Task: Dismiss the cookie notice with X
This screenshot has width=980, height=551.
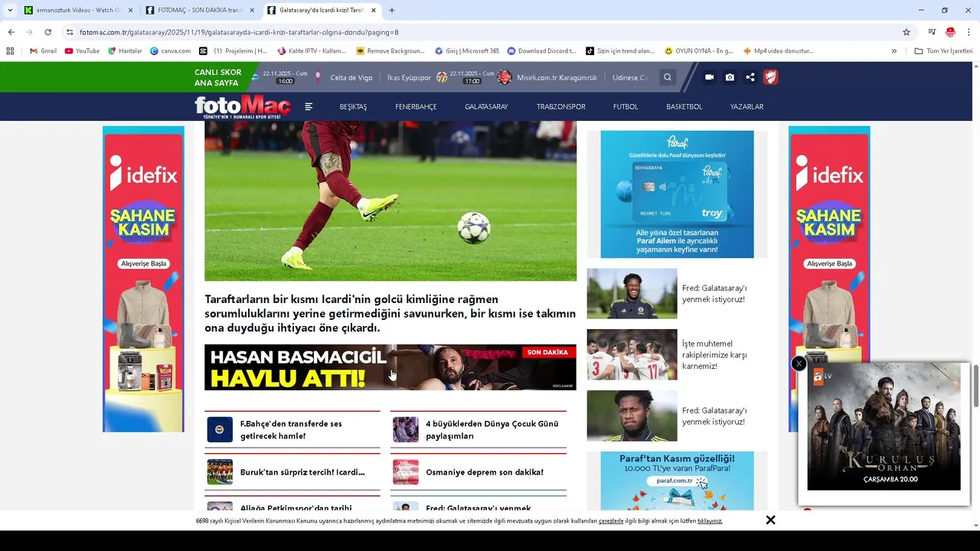Action: point(770,520)
